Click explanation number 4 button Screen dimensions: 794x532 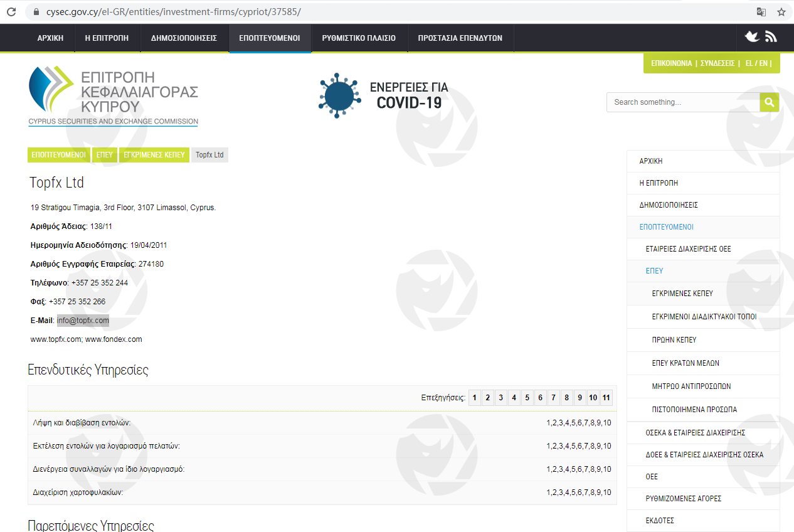[x=514, y=398]
